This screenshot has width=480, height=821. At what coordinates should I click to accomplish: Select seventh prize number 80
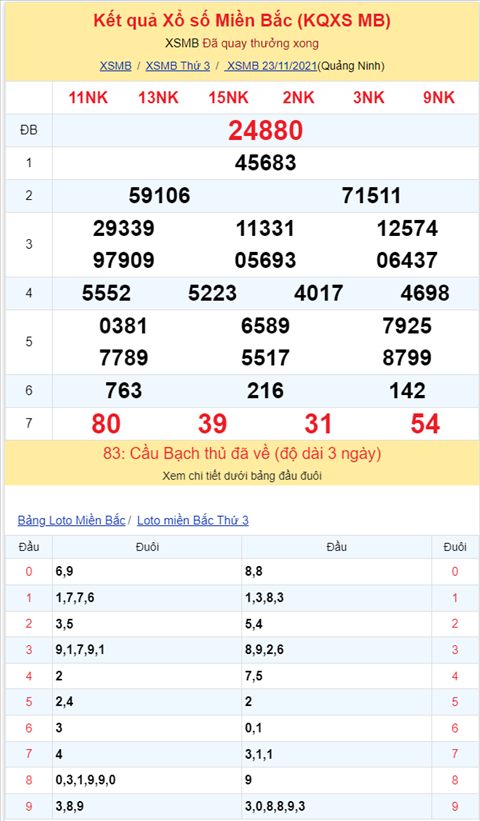point(106,424)
